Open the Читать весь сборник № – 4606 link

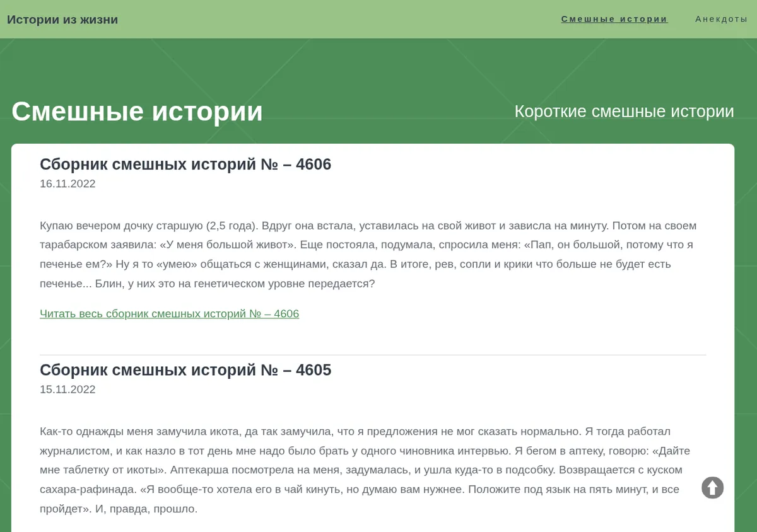click(x=169, y=314)
